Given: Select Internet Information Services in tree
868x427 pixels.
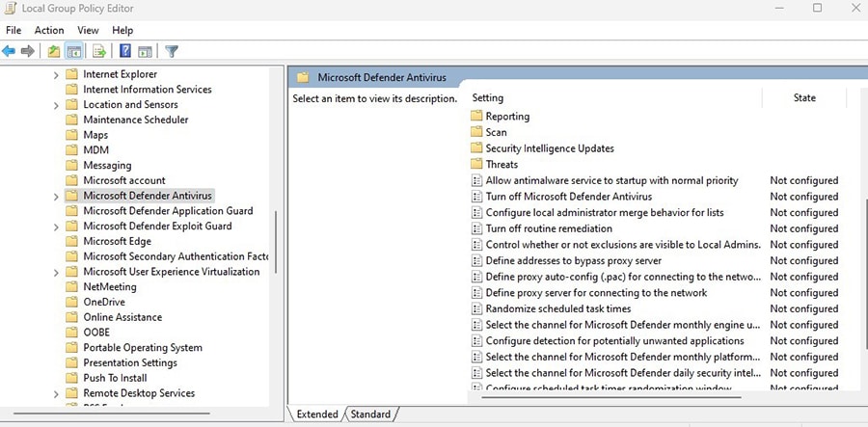Looking at the screenshot, I should click(148, 89).
